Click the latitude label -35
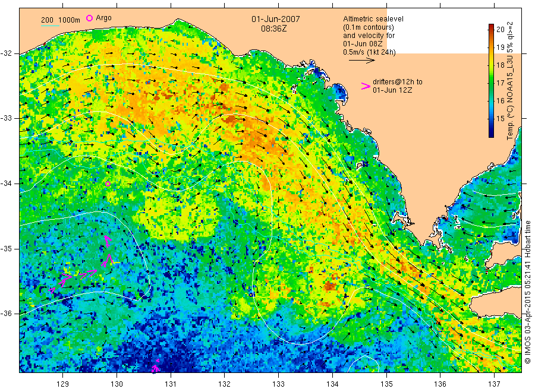 [6, 249]
